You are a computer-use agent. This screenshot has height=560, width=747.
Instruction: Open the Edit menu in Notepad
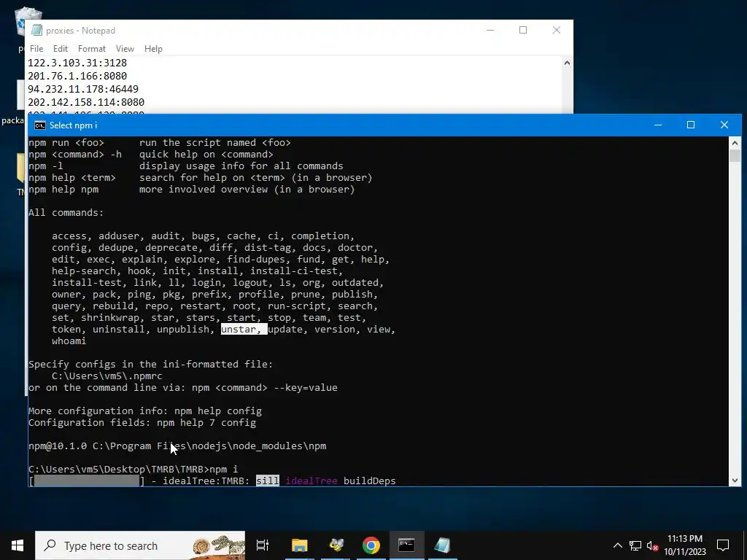click(60, 49)
